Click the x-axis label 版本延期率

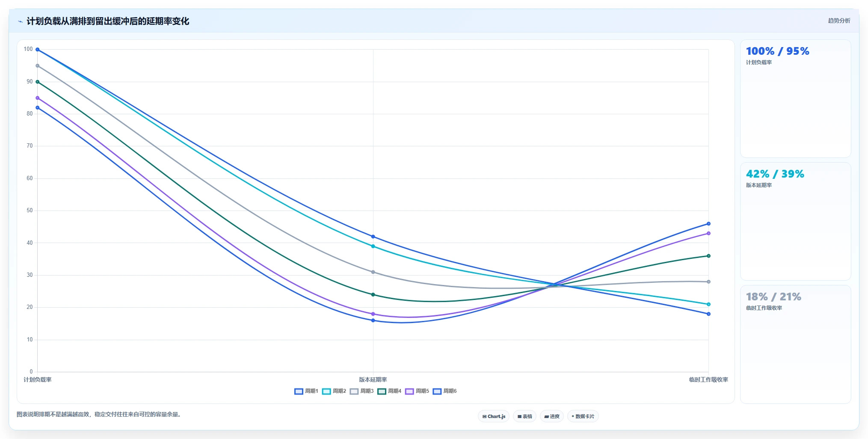[x=373, y=380]
